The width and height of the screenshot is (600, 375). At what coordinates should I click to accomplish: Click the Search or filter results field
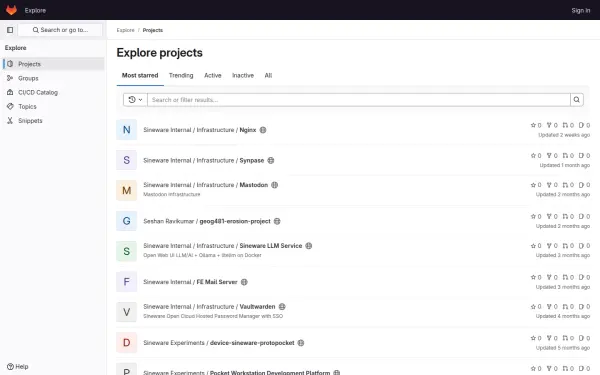359,100
